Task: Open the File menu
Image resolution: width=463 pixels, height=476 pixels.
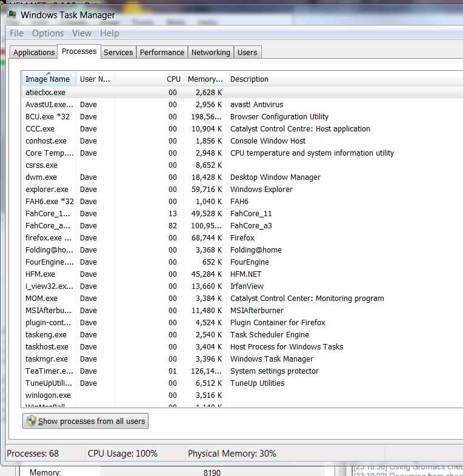Action: tap(16, 33)
